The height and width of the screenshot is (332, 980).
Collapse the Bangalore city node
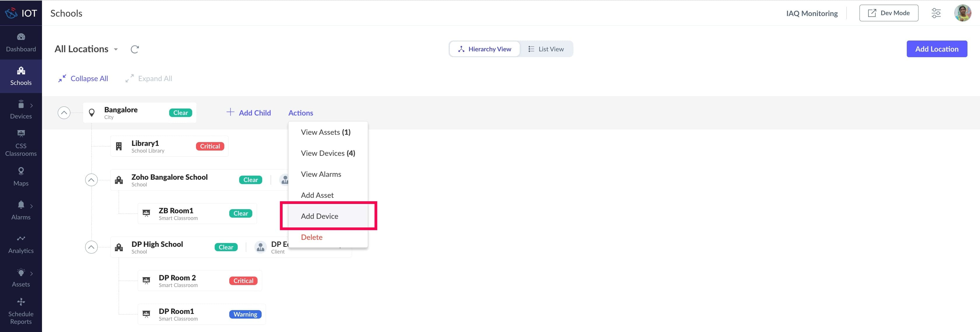coord(64,113)
